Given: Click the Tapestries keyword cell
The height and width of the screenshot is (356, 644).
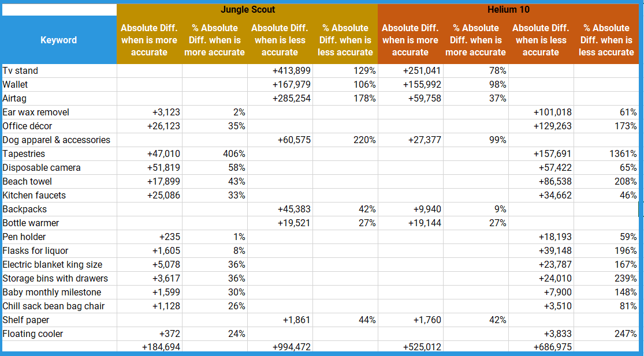Looking at the screenshot, I should point(59,154).
